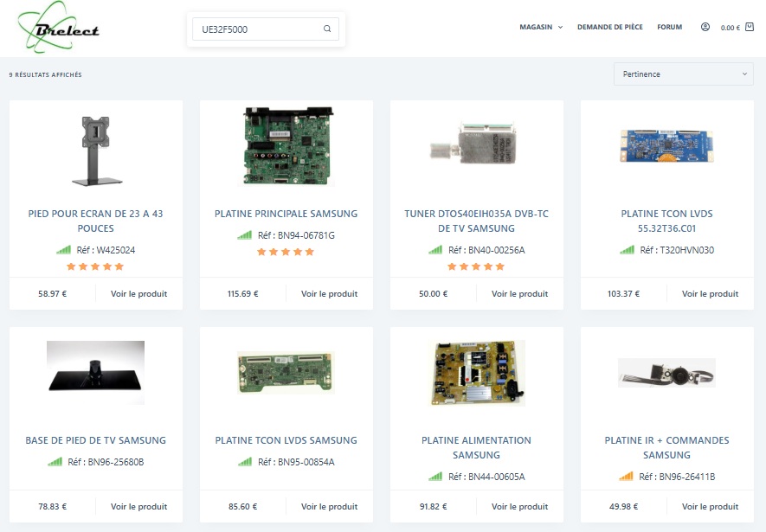Click the IR commands board image
Viewport: 766px width, 532px height.
pos(666,373)
